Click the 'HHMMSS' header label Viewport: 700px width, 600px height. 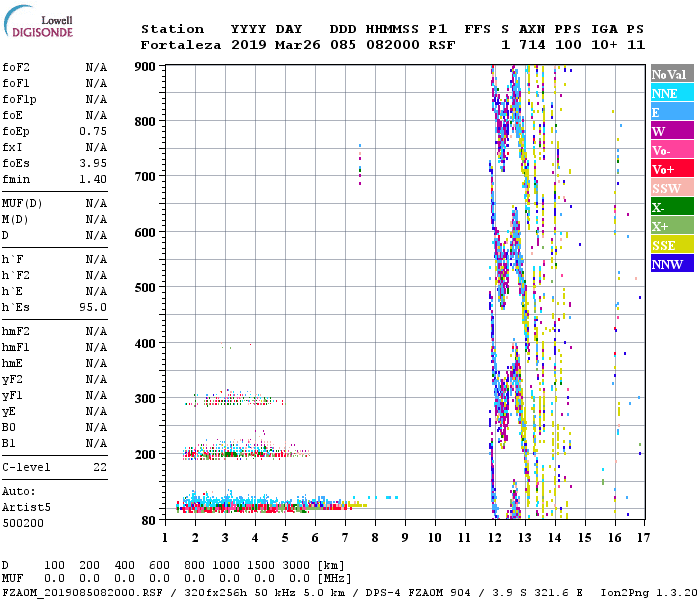[x=392, y=29]
